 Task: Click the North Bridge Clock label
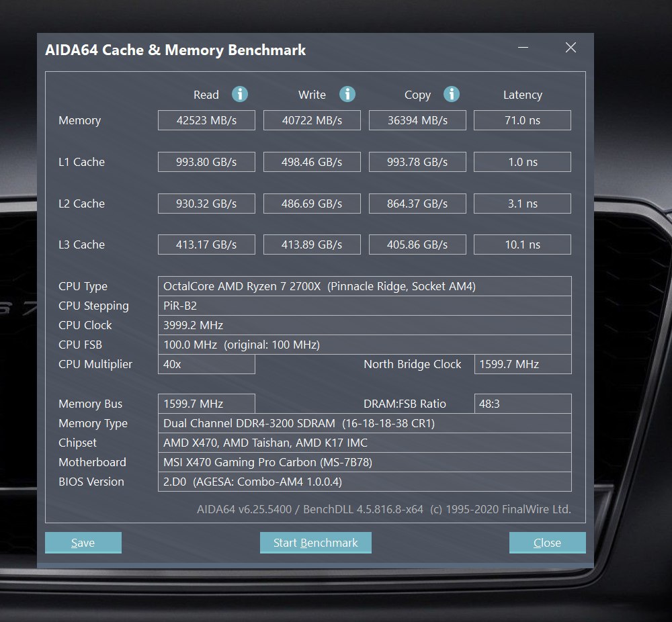coord(413,364)
